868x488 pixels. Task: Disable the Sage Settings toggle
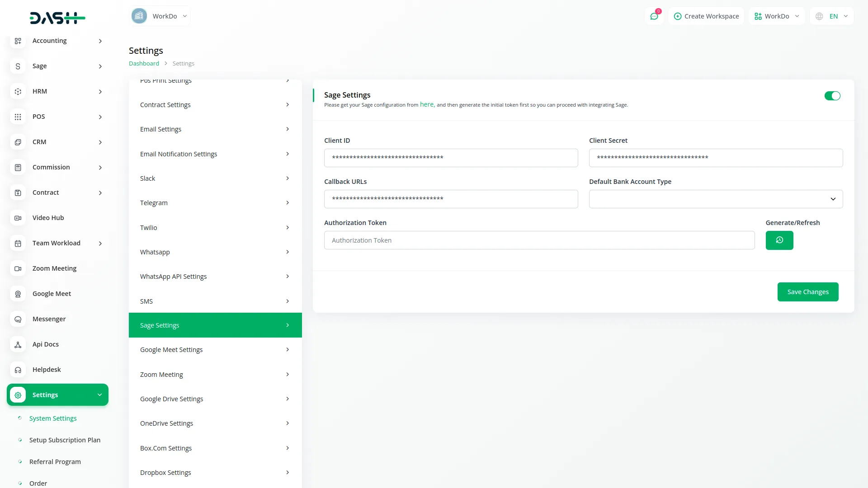[832, 95]
